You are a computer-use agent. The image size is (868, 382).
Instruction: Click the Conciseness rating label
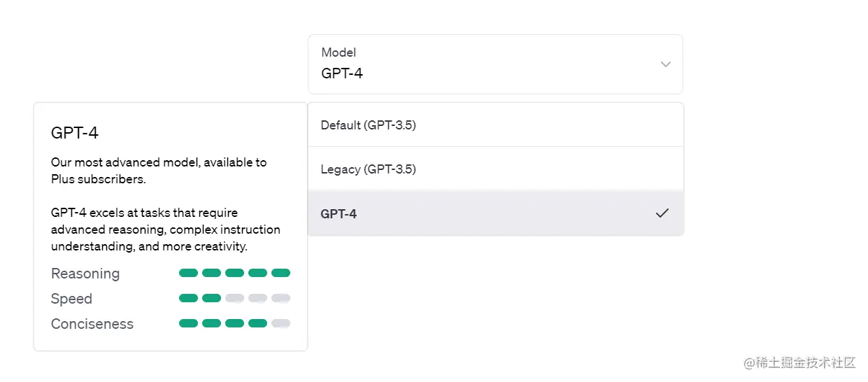pyautogui.click(x=92, y=324)
